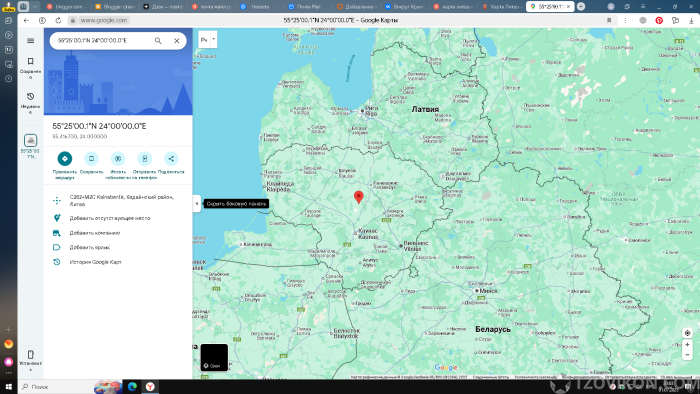700x394 pixels.
Task: Click the Share location icon
Action: click(171, 158)
